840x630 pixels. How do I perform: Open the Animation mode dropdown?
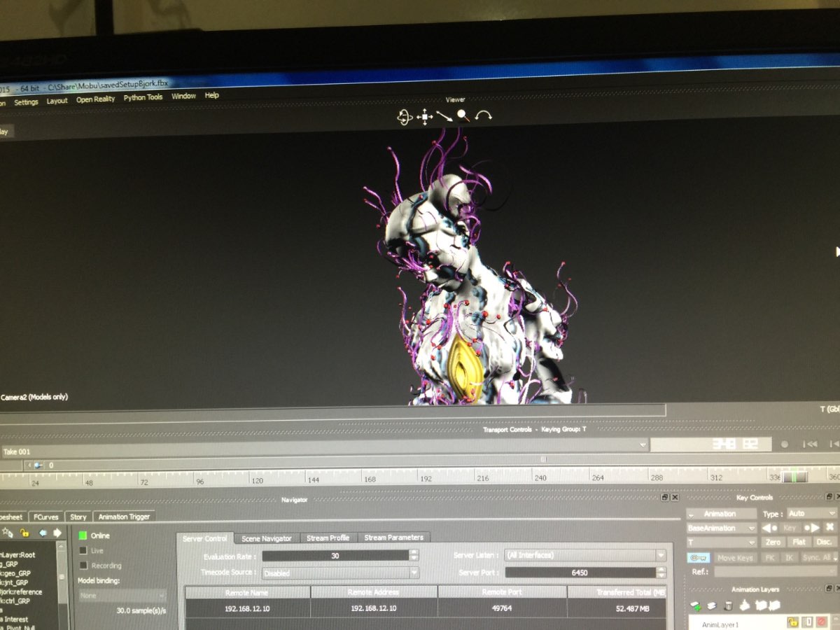coord(721,514)
